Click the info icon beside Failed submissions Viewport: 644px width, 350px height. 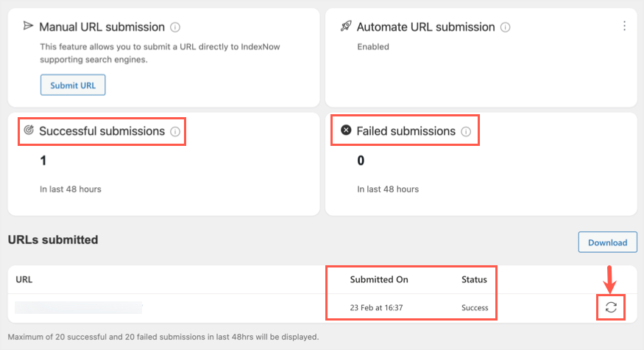click(466, 132)
